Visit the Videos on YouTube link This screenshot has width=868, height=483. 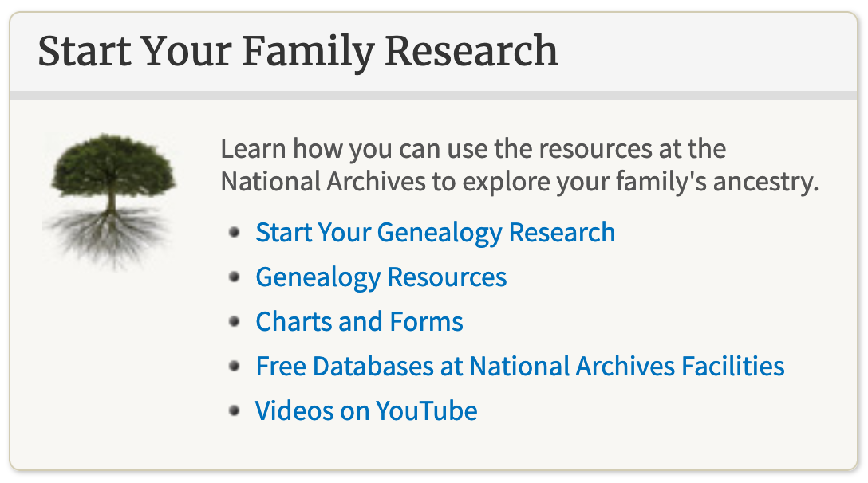366,410
